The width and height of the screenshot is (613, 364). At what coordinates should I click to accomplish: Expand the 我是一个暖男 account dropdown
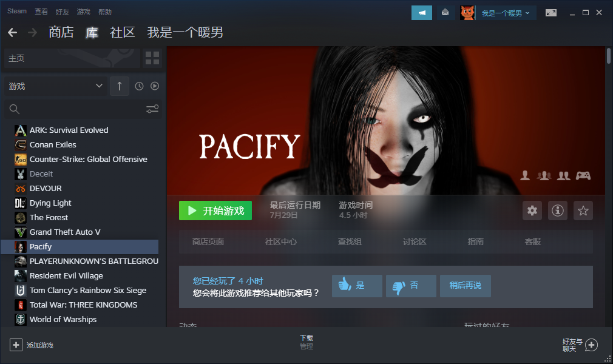click(x=506, y=13)
